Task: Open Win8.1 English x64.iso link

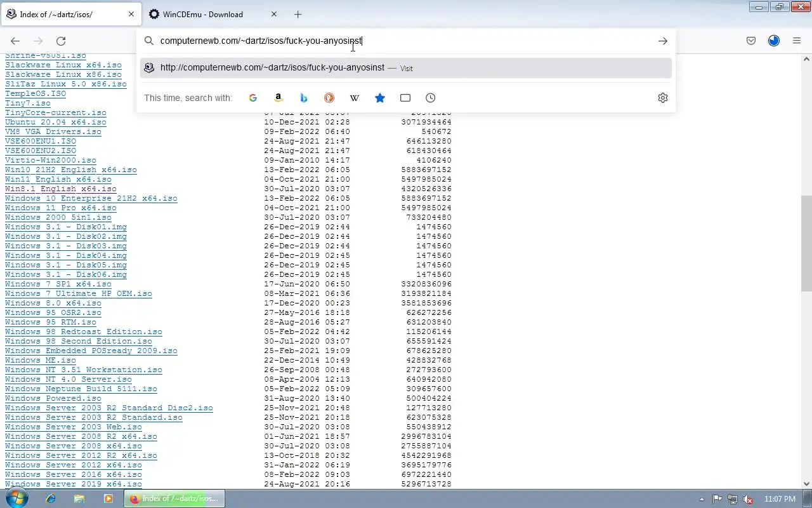Action: 61,189
